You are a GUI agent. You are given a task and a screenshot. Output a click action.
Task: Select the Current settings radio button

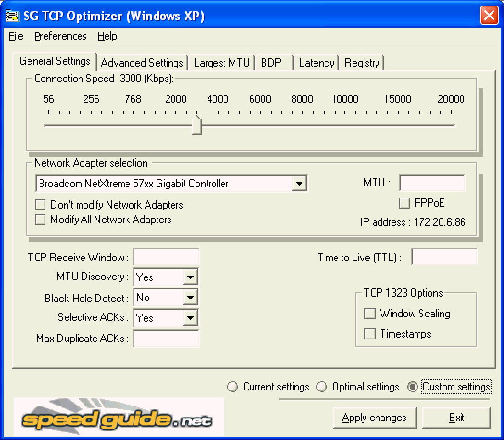click(232, 386)
